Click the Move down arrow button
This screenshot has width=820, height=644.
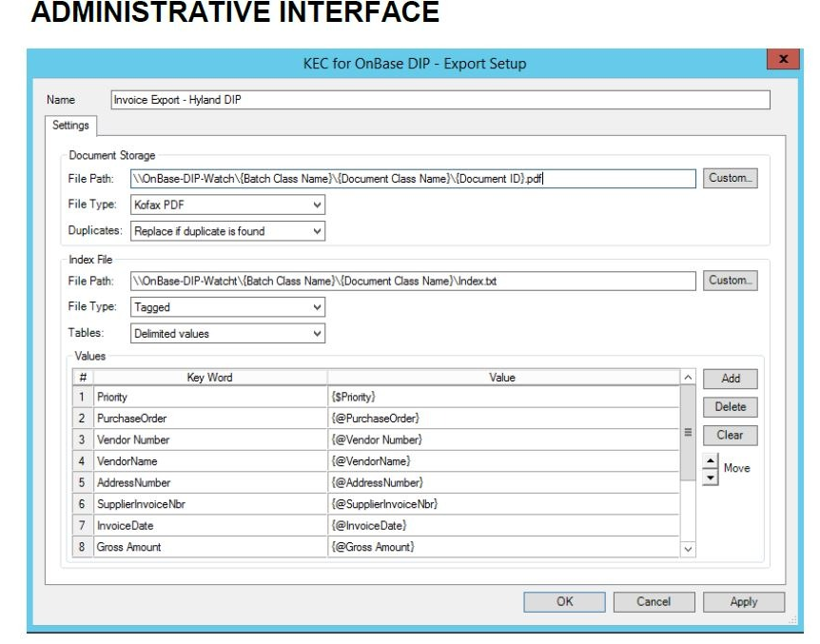pyautogui.click(x=709, y=476)
